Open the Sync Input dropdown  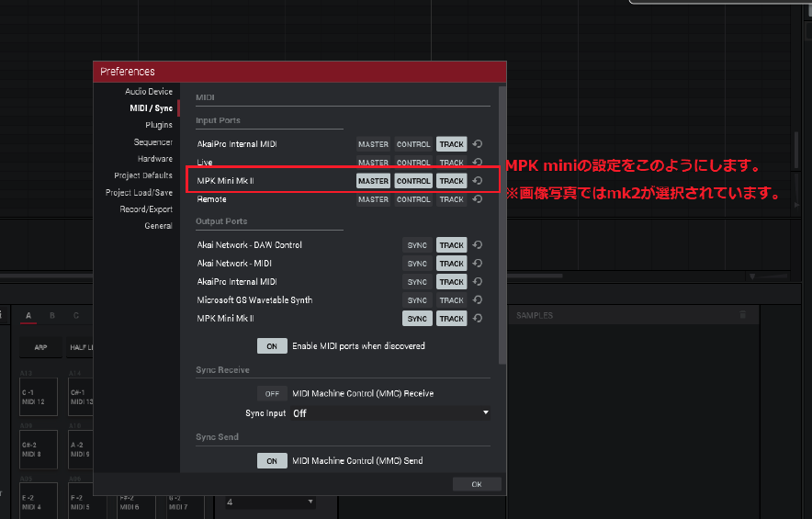coord(390,413)
